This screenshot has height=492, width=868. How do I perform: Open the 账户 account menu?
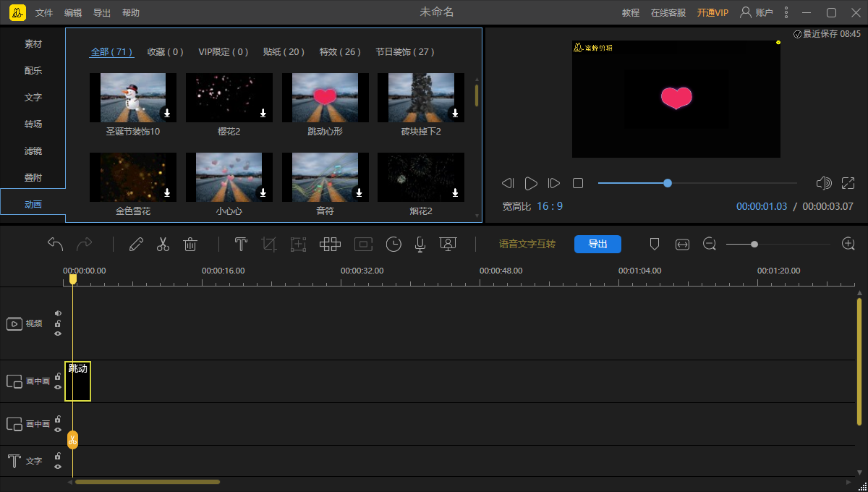tap(756, 13)
